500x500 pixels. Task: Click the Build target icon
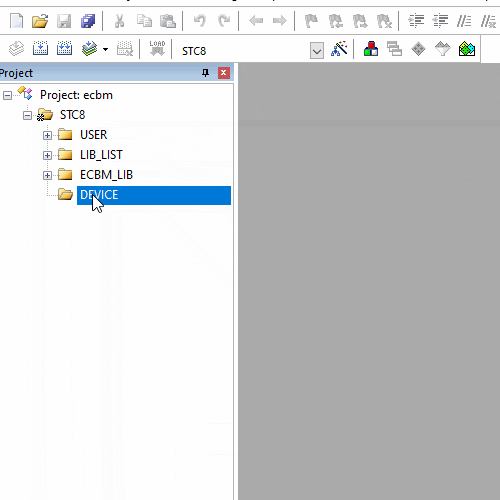pyautogui.click(x=40, y=49)
